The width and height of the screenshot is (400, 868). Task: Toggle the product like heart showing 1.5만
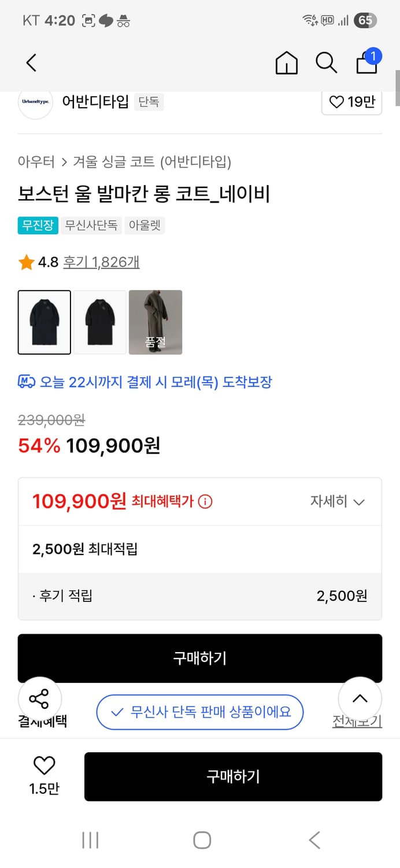click(43, 766)
